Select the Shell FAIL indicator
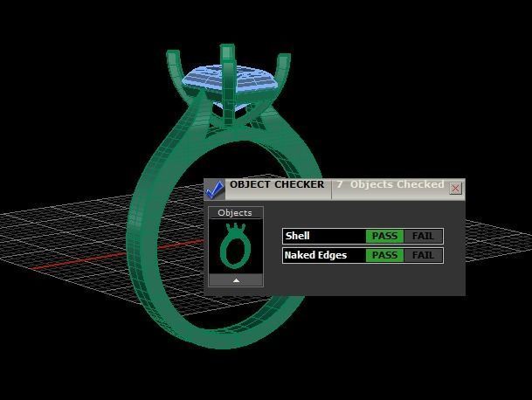 coord(423,236)
